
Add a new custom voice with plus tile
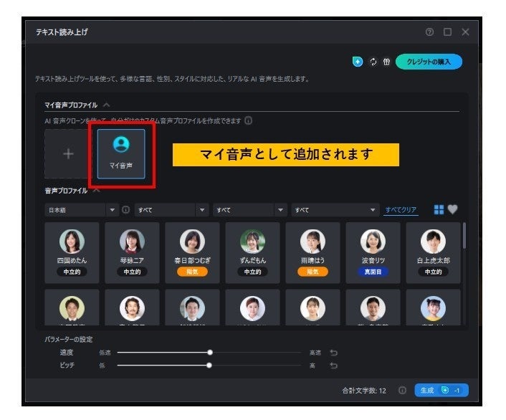[x=68, y=153]
